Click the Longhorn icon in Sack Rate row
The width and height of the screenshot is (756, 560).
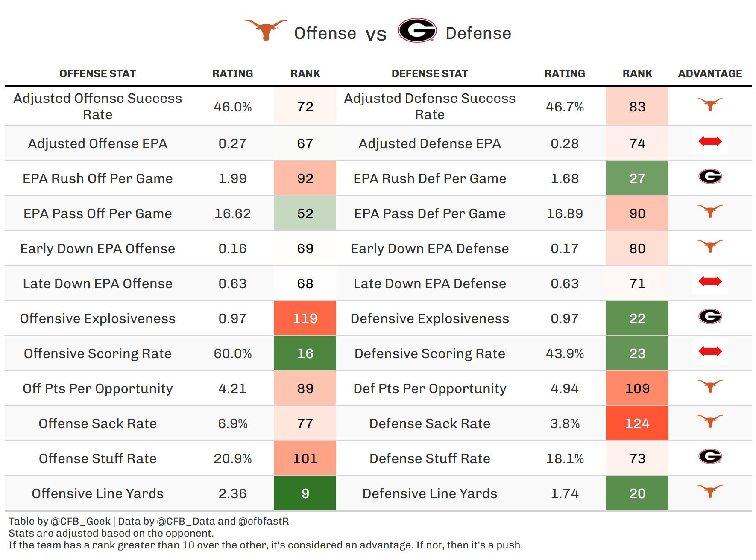click(x=710, y=421)
